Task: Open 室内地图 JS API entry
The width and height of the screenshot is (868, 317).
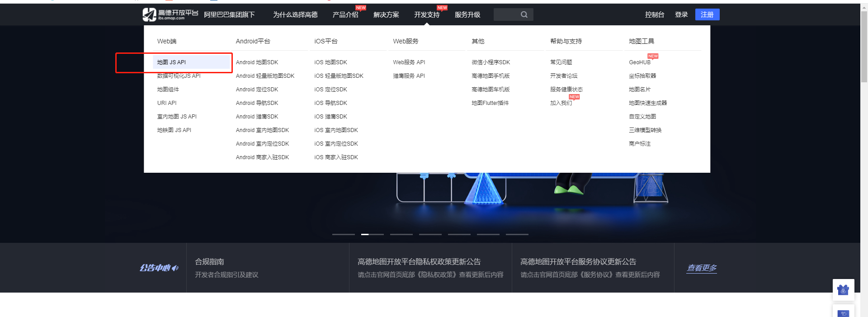Action: [177, 117]
